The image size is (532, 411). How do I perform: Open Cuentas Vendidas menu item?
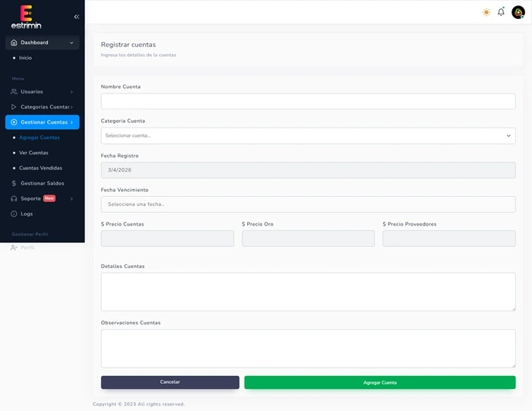click(x=40, y=168)
